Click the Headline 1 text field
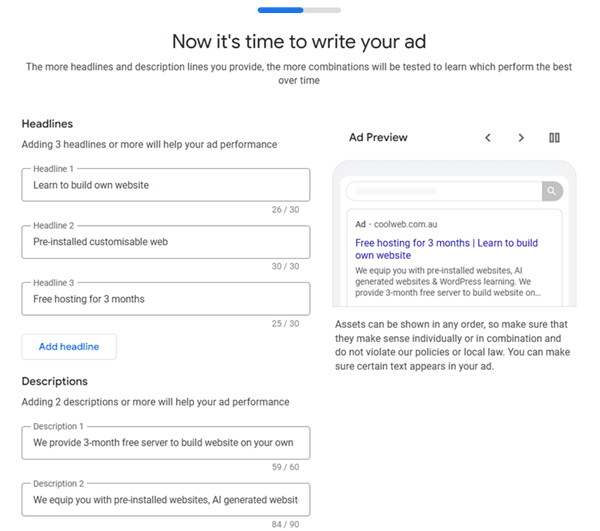 tap(166, 185)
